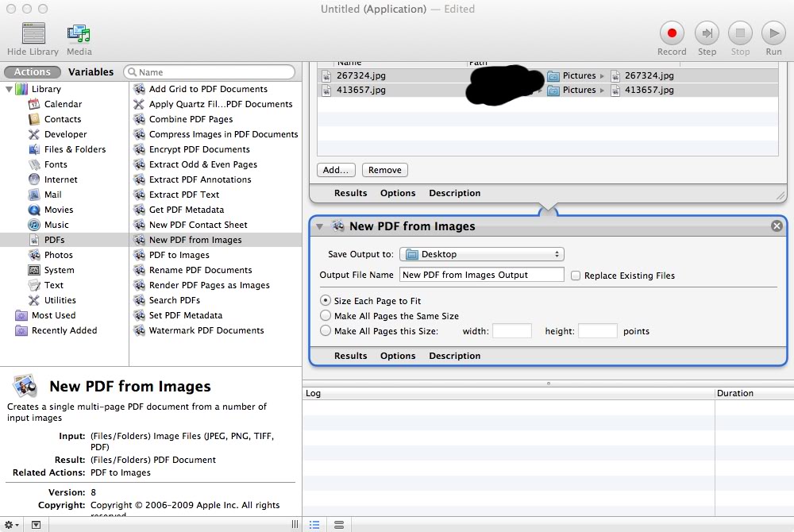Select the Contacts category icon
This screenshot has height=532, width=794.
(x=34, y=119)
